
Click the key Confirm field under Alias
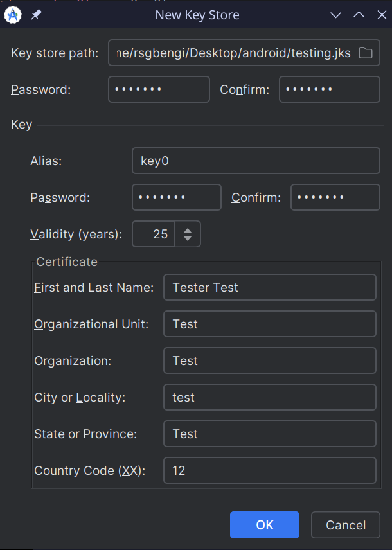point(335,197)
